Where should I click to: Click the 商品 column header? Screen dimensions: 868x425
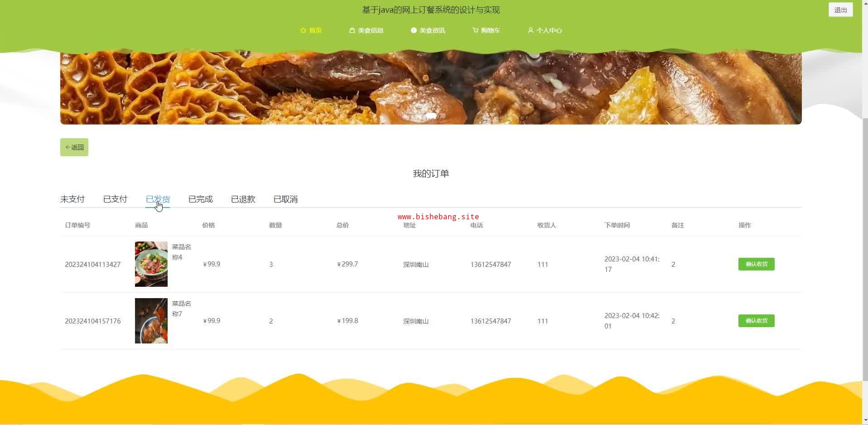pos(141,225)
